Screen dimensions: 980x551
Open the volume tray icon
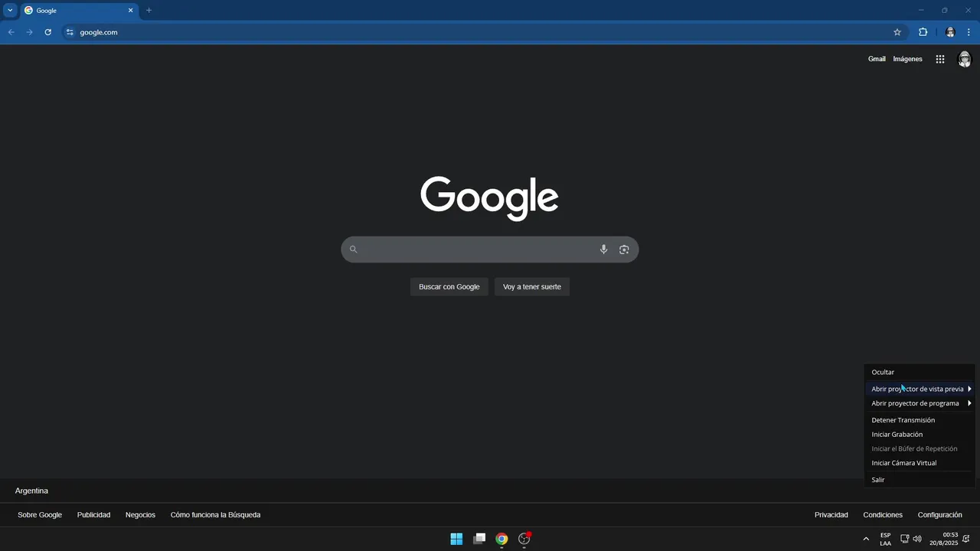tap(917, 539)
